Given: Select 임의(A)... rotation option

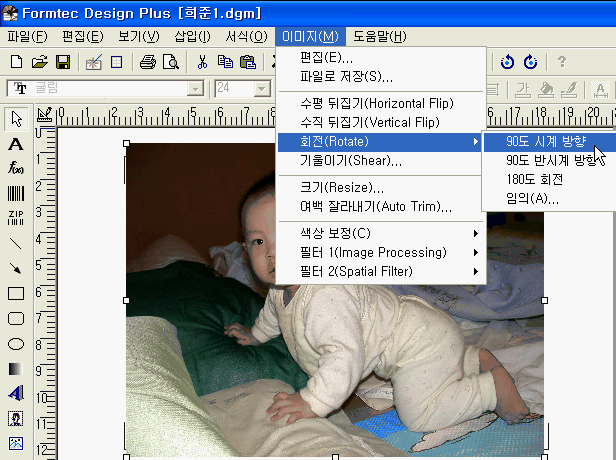Looking at the screenshot, I should point(549,198).
